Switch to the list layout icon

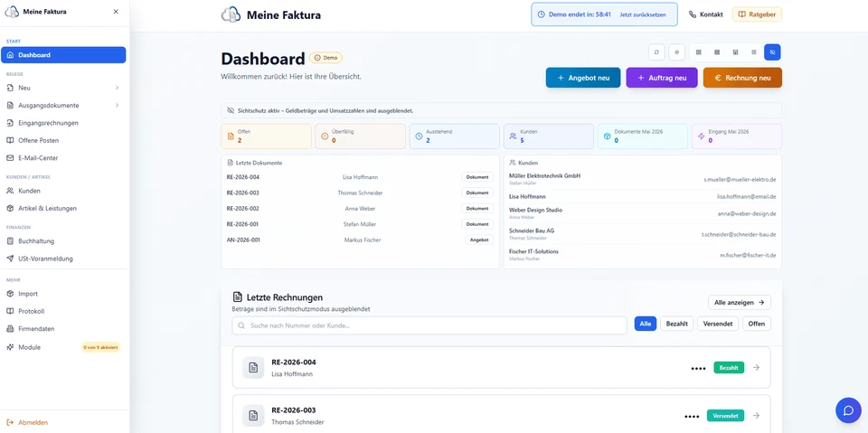coord(753,52)
